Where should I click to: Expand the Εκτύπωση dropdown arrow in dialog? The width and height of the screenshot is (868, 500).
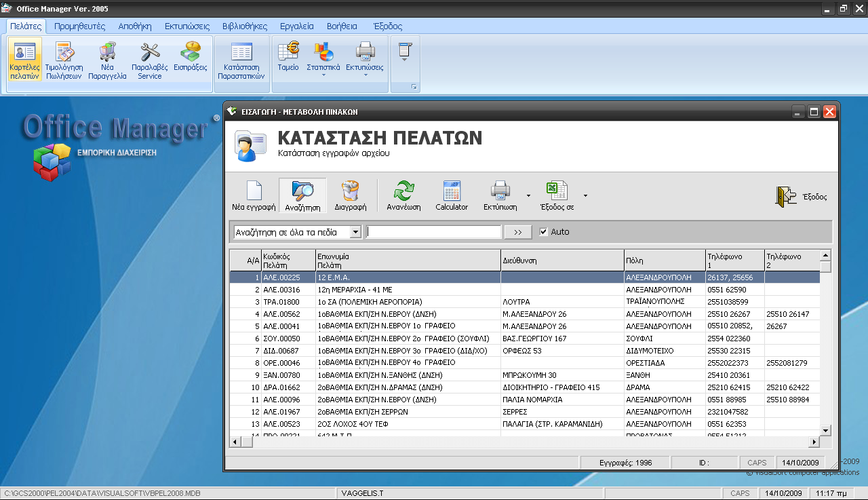528,196
